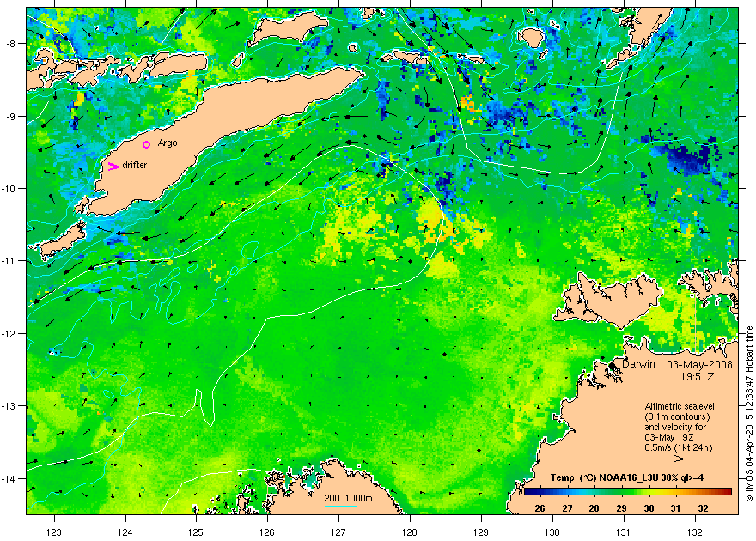Click the latitude label -8
The width and height of the screenshot is (756, 541).
coord(10,44)
